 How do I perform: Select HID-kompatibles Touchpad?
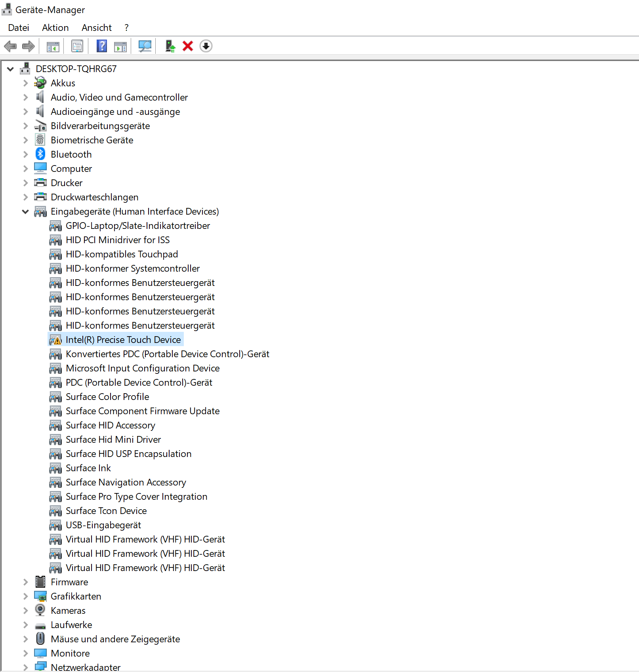coord(122,254)
